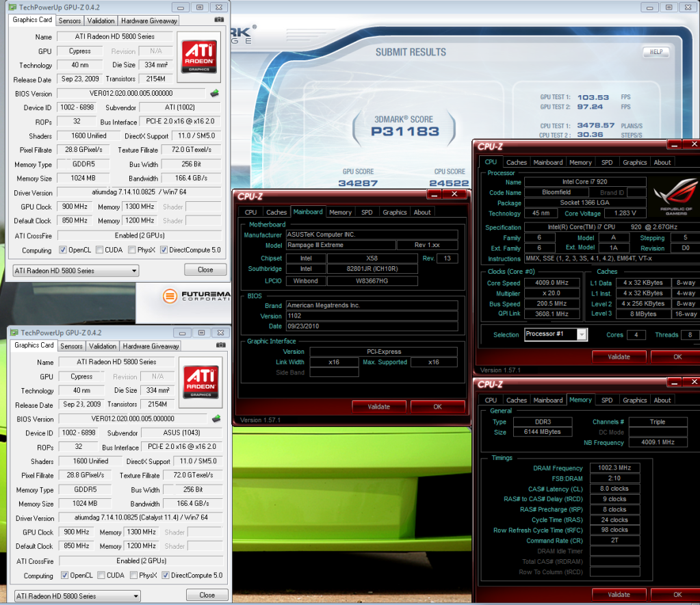Click BIOS save chip icon in top GPU-Z
The width and height of the screenshot is (700, 605).
215,93
